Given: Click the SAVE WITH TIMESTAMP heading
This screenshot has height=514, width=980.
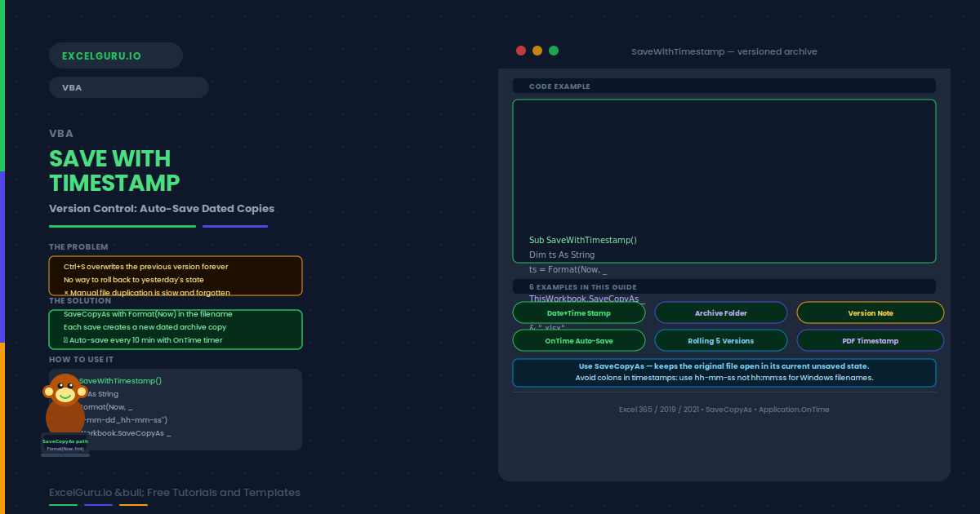Looking at the screenshot, I should click(114, 170).
